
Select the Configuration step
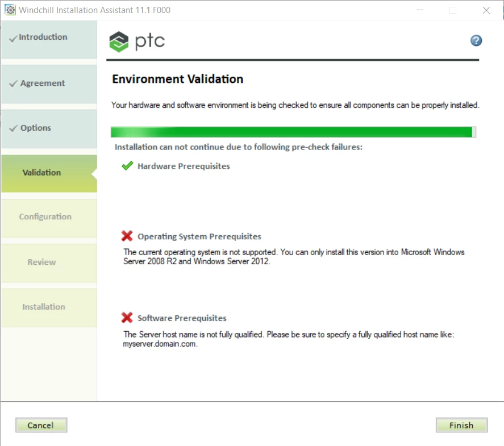click(x=49, y=219)
